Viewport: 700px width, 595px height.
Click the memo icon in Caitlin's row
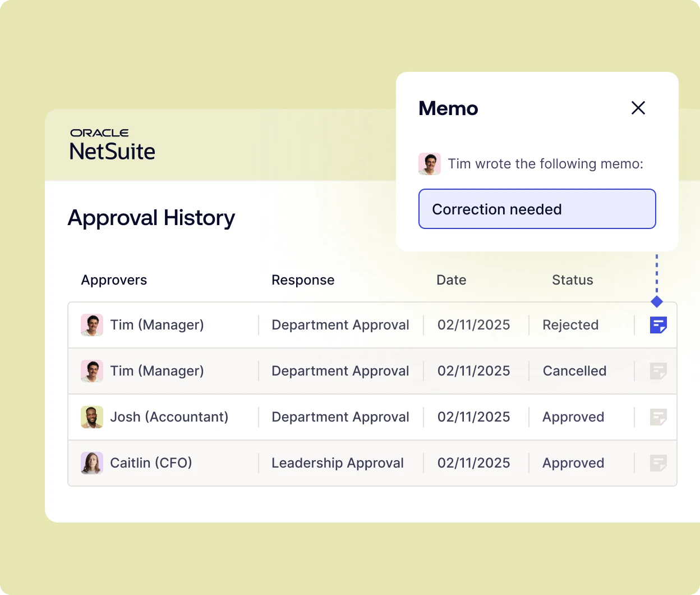[x=658, y=463]
